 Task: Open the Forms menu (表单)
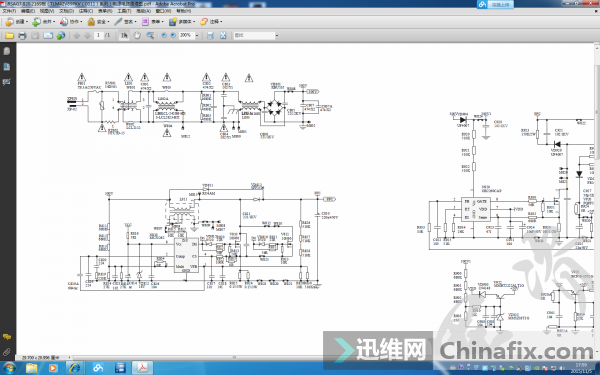point(105,11)
